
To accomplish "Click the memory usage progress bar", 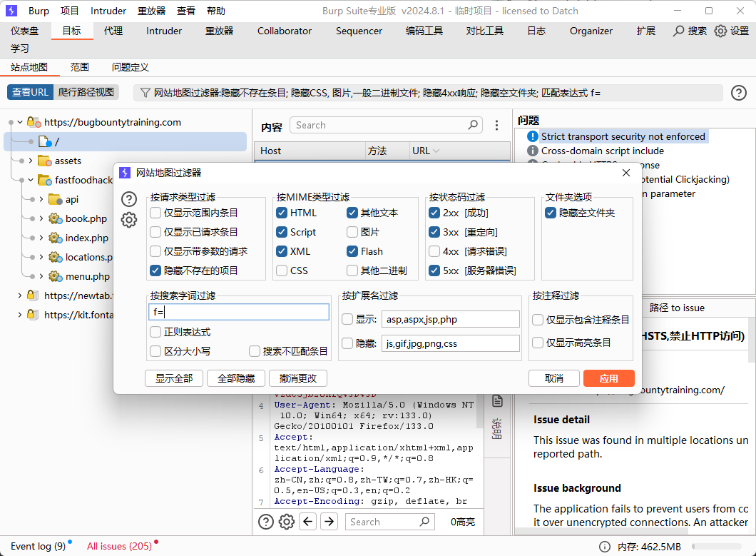I will click(x=717, y=546).
